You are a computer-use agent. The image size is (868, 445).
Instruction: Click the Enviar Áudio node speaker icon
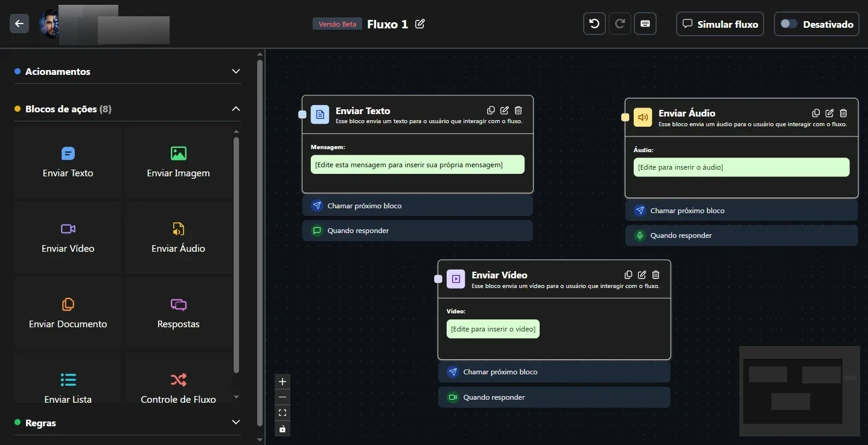643,117
